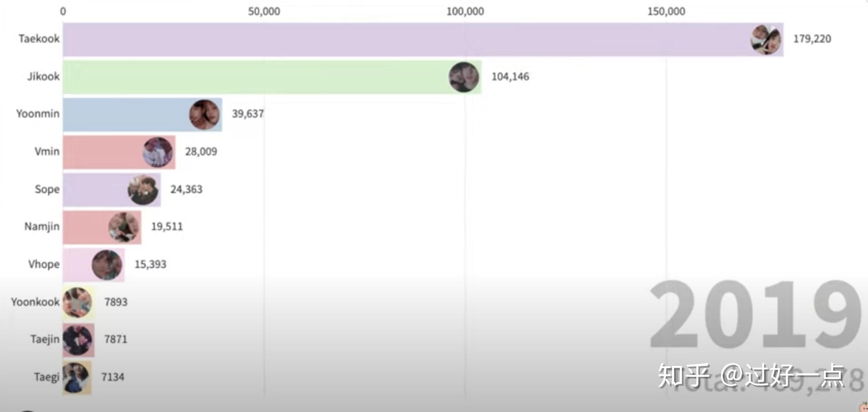Viewport: 868px width, 412px height.
Task: Click the large 2019 year indicator
Action: tap(756, 315)
